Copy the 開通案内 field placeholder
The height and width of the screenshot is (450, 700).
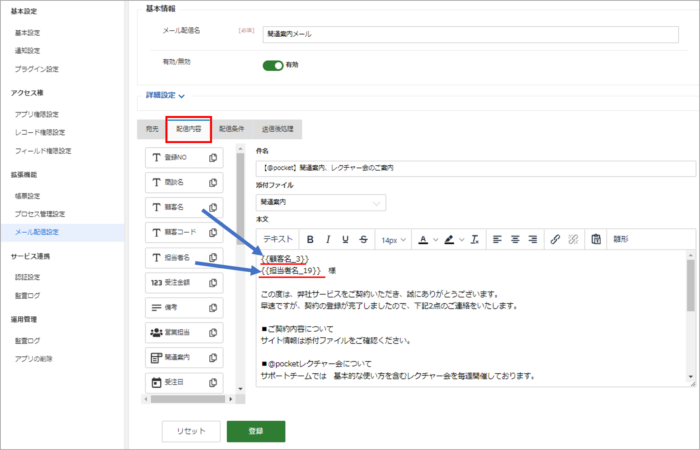(213, 358)
